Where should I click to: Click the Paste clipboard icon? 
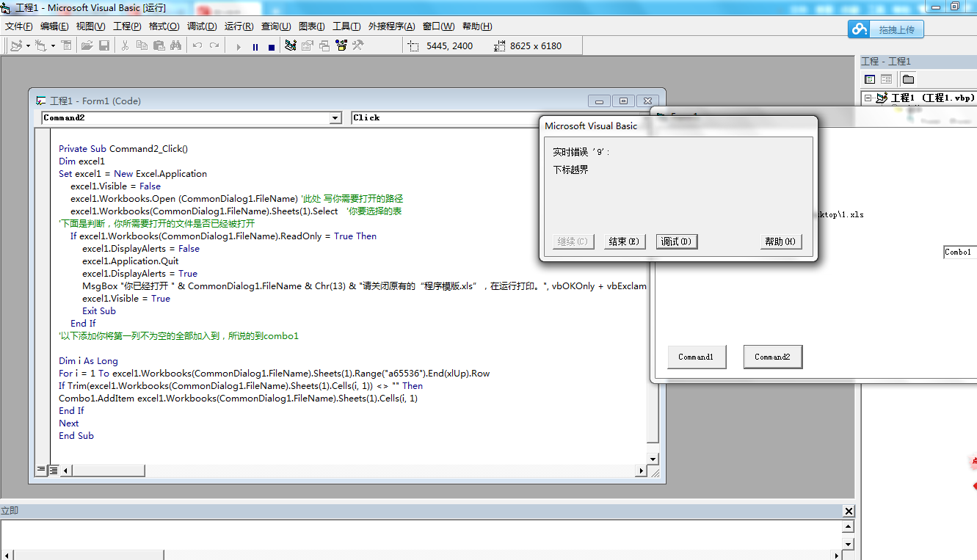pos(159,46)
